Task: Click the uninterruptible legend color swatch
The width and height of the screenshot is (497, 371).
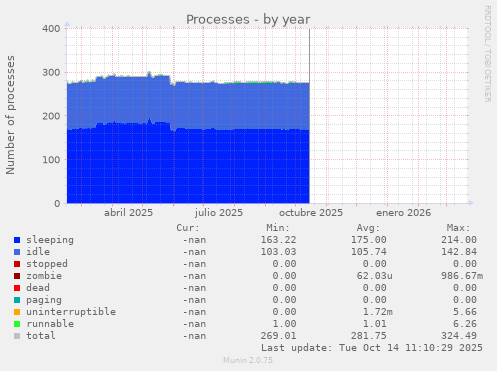Action: (x=17, y=312)
